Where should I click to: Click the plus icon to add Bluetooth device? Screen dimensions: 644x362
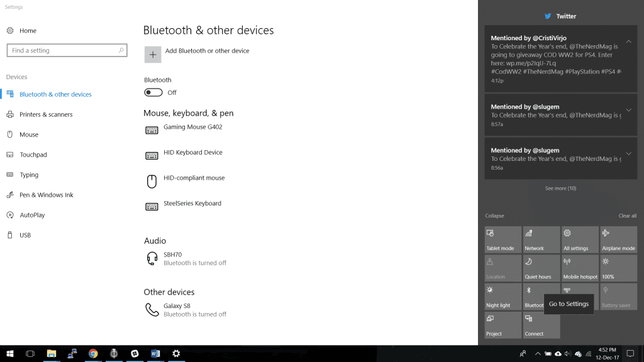click(153, 55)
